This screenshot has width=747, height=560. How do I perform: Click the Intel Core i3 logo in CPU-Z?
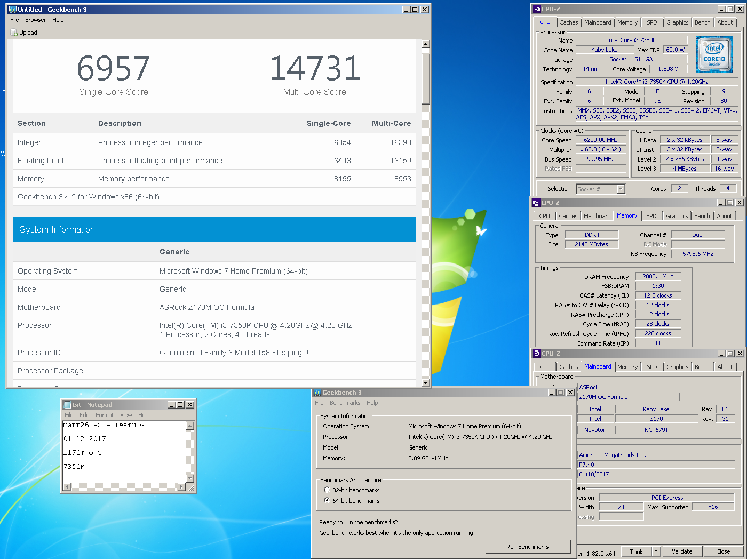(714, 54)
